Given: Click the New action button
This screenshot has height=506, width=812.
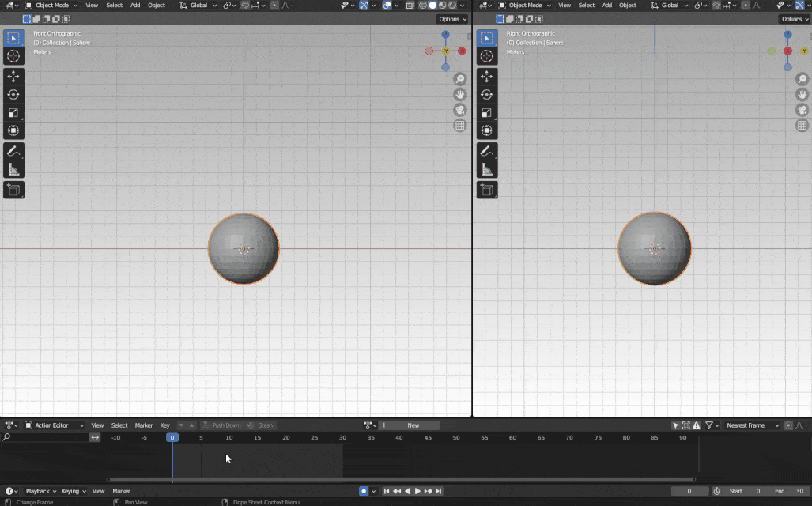Looking at the screenshot, I should (413, 425).
